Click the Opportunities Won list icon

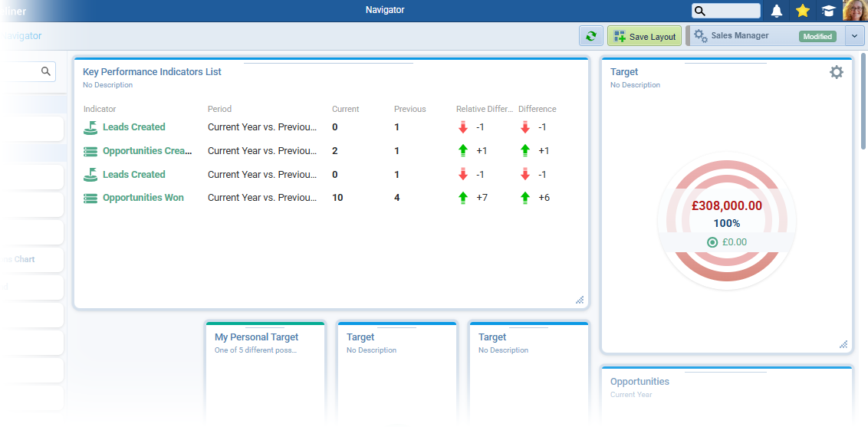coord(90,198)
